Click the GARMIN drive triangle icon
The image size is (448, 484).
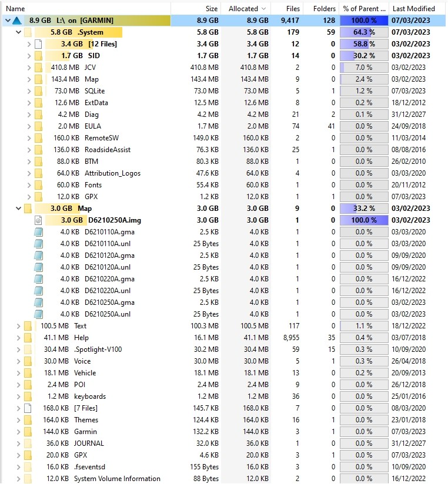(x=17, y=21)
